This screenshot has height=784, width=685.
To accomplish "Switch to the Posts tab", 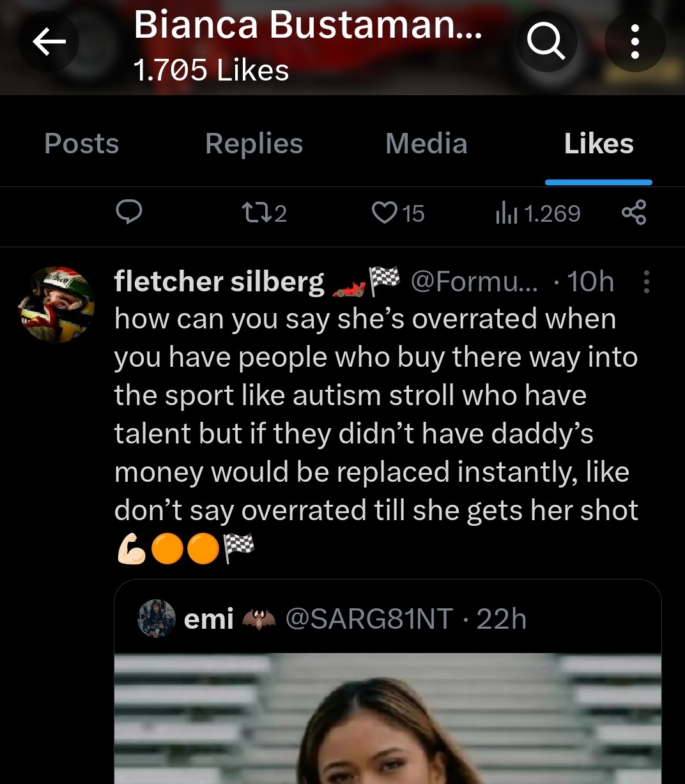I will tap(82, 144).
